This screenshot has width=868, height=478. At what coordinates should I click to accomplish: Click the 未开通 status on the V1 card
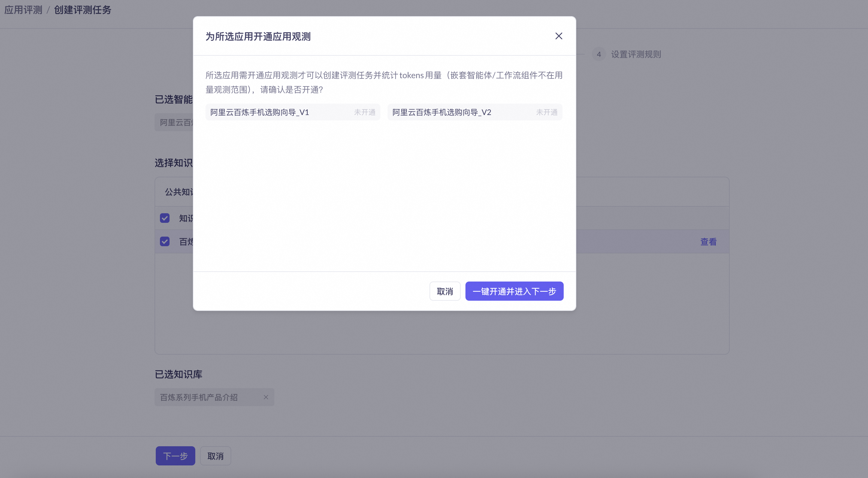[365, 112]
